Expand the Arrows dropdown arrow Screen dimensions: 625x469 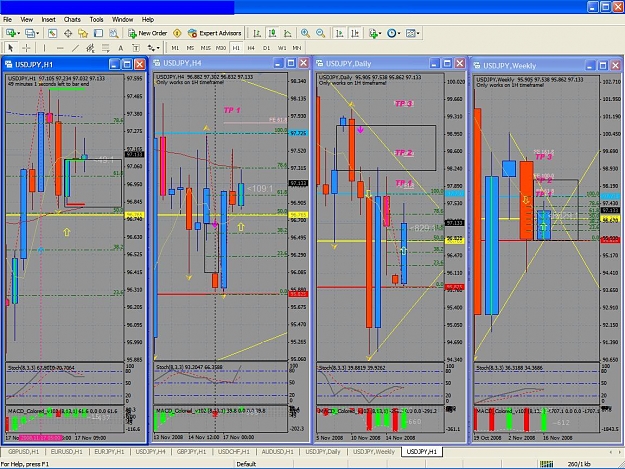coord(158,48)
